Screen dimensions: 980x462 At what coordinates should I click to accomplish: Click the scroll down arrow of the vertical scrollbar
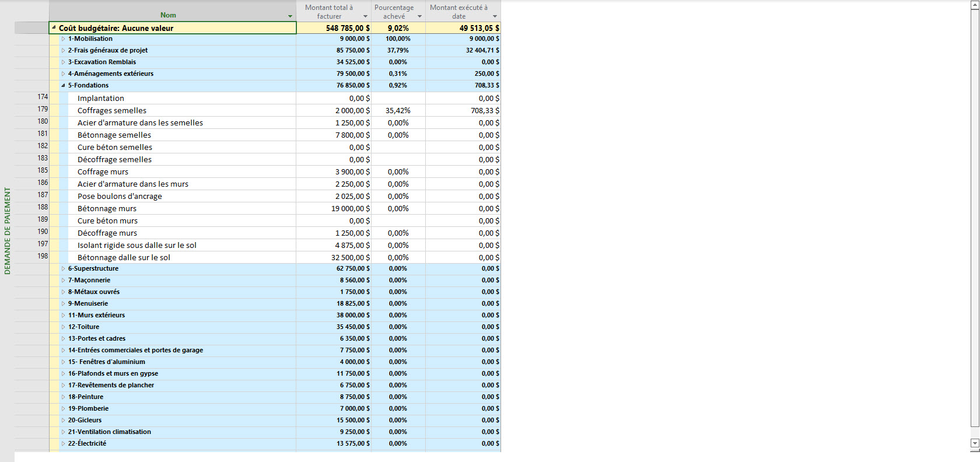974,443
